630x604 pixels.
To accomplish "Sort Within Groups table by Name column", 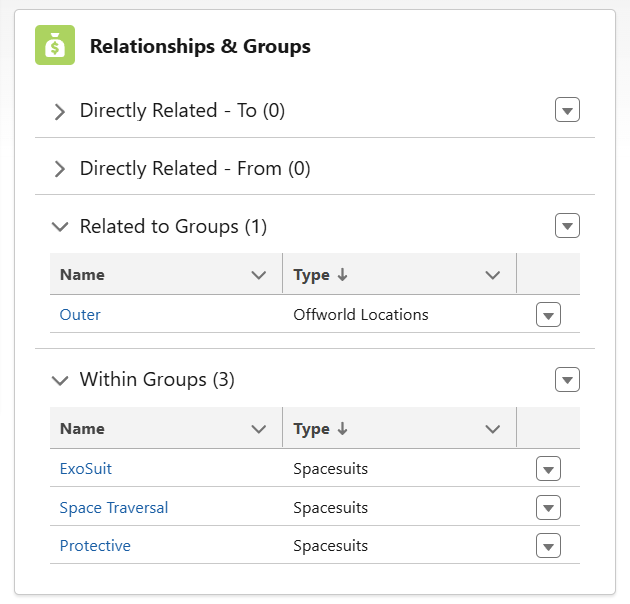I will click(82, 429).
